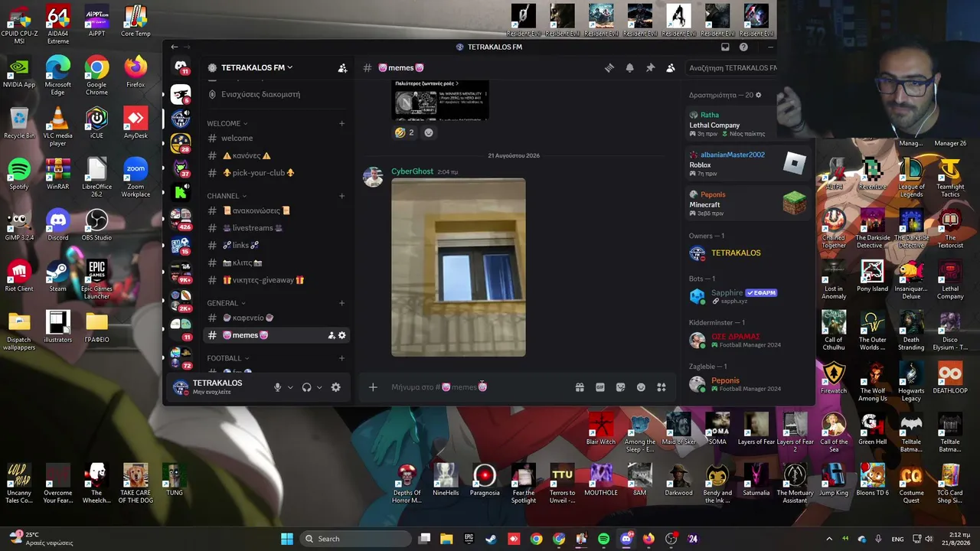Open Steam from the taskbar
The height and width of the screenshot is (551, 980).
coord(491,539)
